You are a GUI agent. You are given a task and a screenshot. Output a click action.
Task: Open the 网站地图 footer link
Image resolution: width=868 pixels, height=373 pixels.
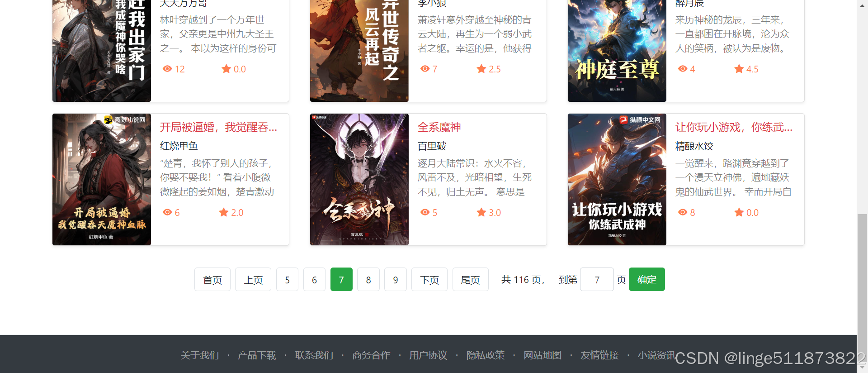[x=542, y=355]
